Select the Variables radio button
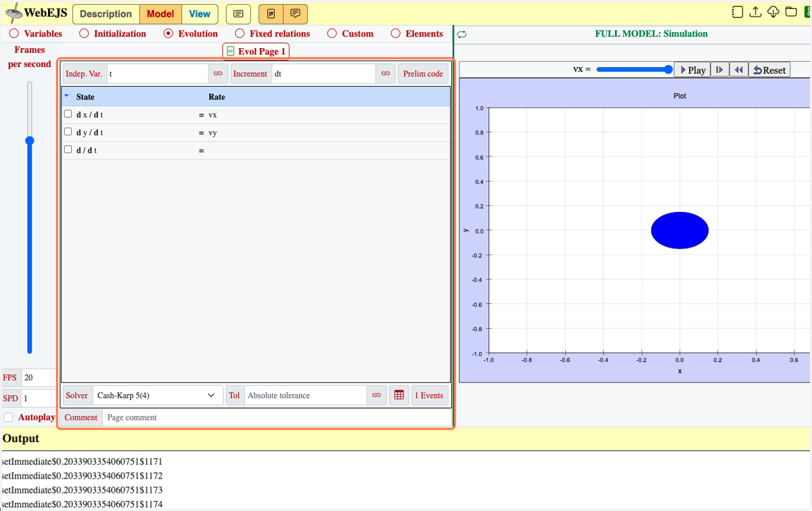 (14, 33)
